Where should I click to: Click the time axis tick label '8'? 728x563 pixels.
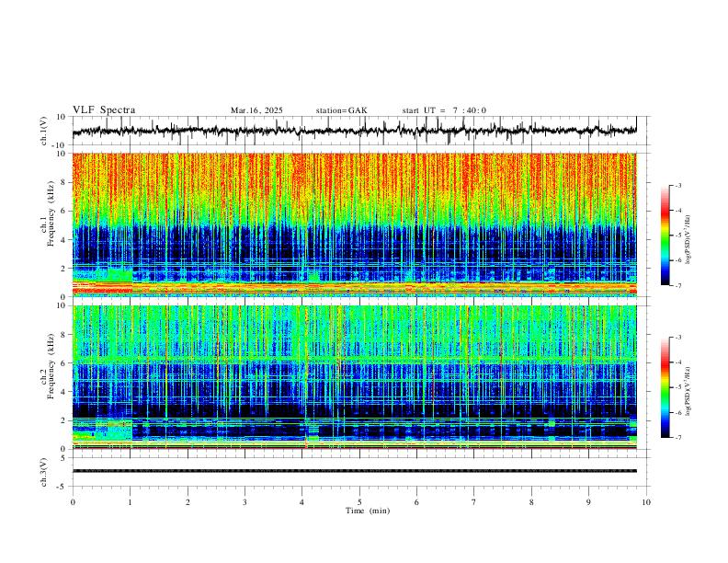(x=531, y=502)
